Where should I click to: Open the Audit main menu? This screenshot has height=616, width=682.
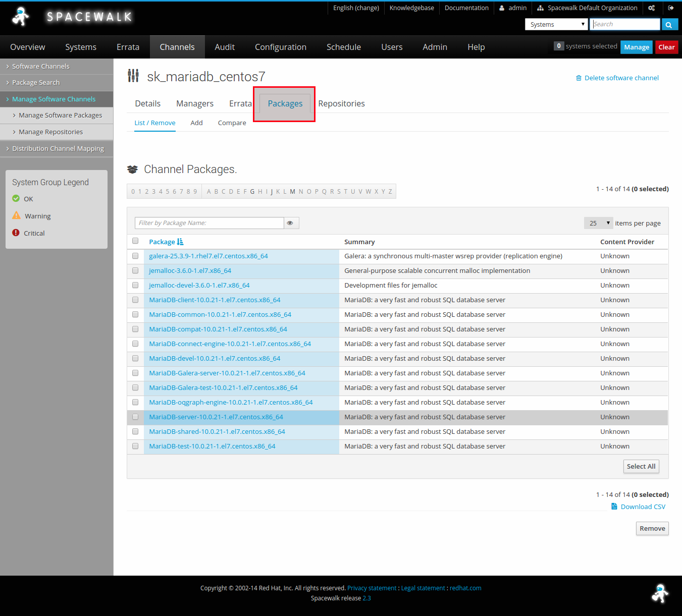pos(225,47)
